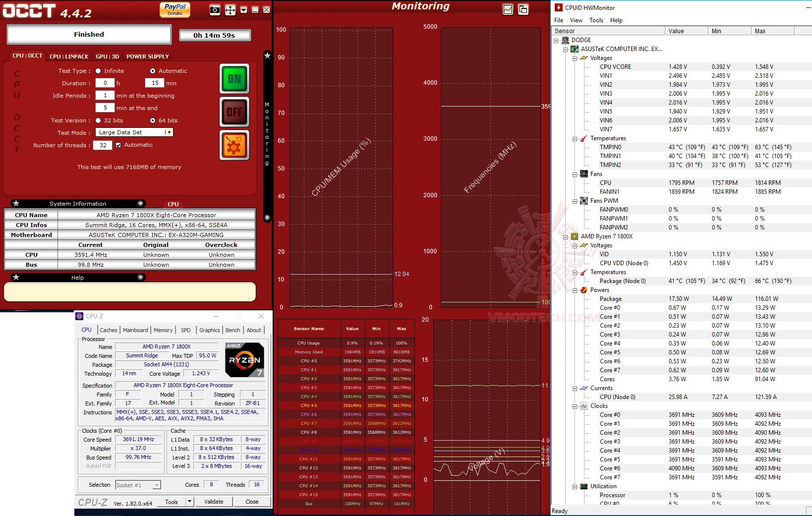This screenshot has width=812, height=516.
Task: Collapse the ASUSTeK COMPUTER tree node
Action: coord(565,50)
